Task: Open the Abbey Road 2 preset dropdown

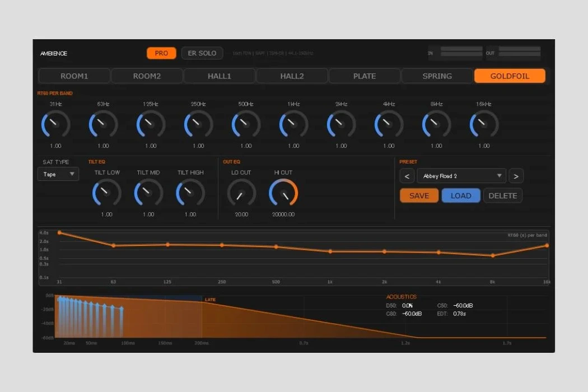Action: tap(461, 176)
